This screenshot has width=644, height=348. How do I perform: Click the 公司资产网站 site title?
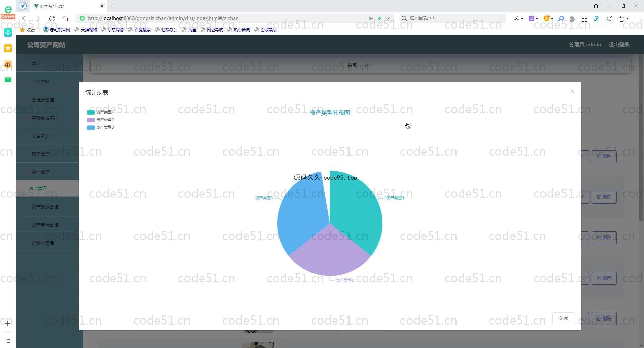(46, 45)
